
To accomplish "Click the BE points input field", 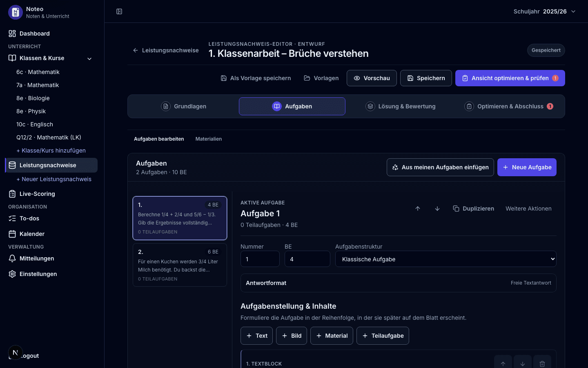I will pyautogui.click(x=307, y=259).
